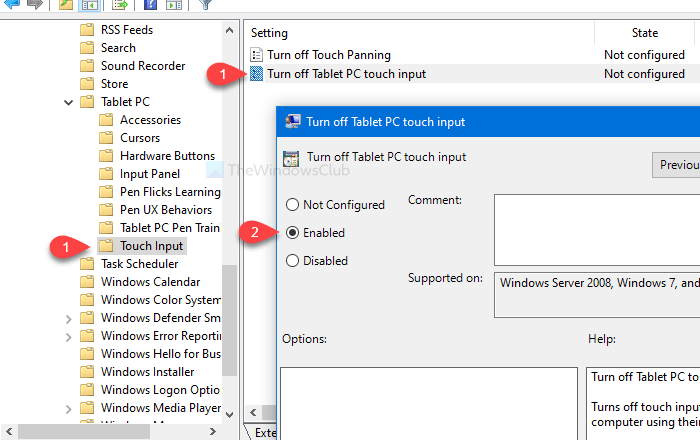
Task: Click the State column header
Action: point(644,33)
